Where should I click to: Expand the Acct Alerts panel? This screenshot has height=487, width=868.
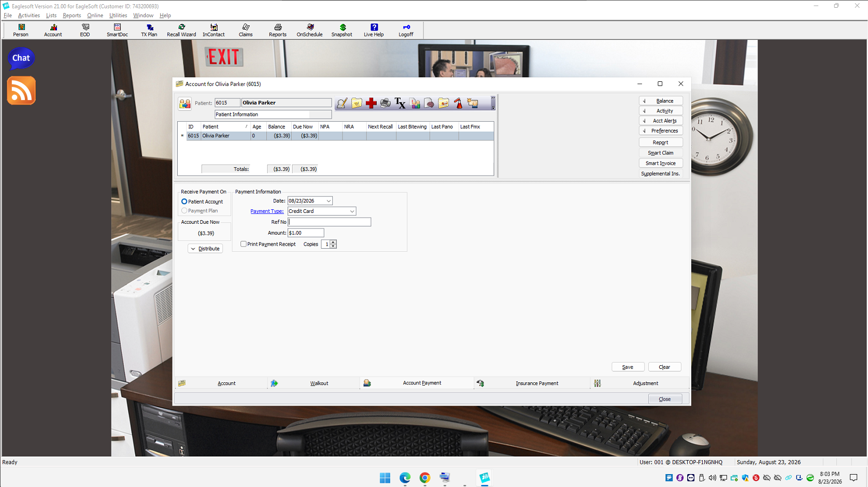661,121
